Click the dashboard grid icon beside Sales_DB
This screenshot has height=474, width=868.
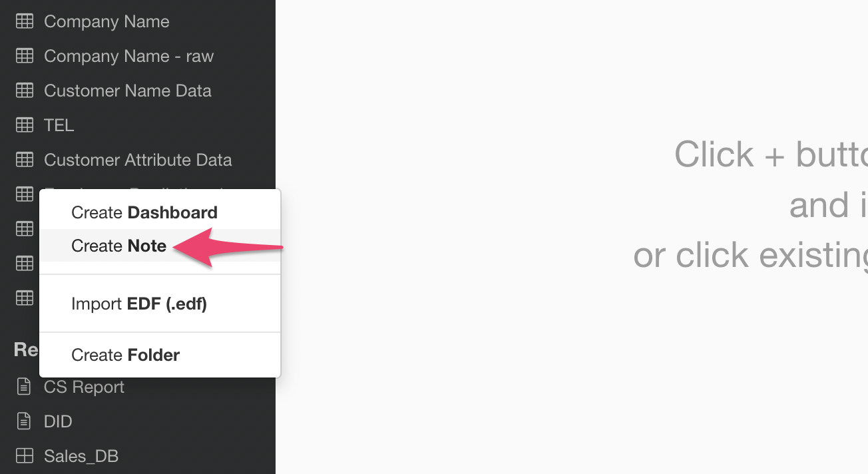pyautogui.click(x=24, y=456)
